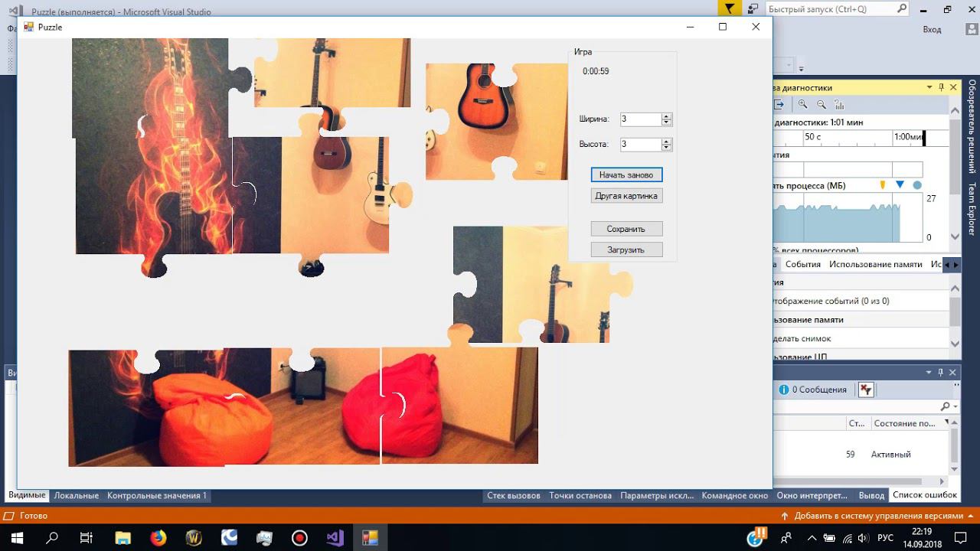Screen dimensions: 980x551
Task: Show hidden system tray icons
Action: click(x=812, y=538)
